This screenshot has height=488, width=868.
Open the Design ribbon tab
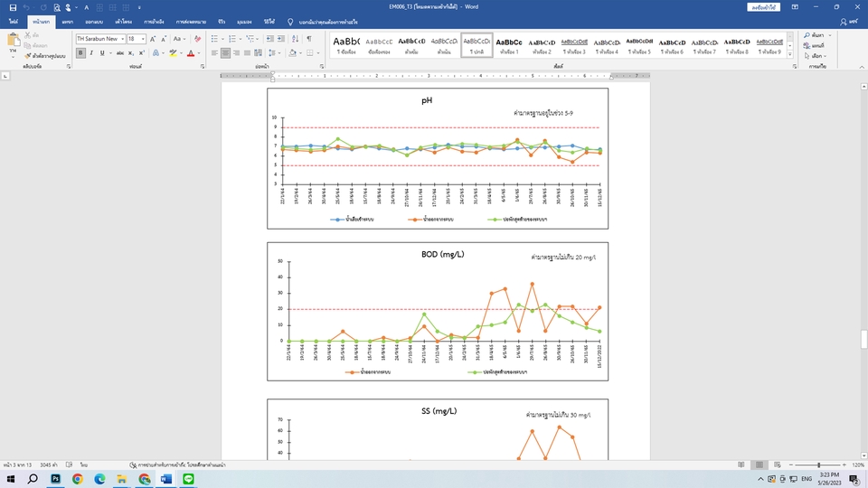coord(94,22)
